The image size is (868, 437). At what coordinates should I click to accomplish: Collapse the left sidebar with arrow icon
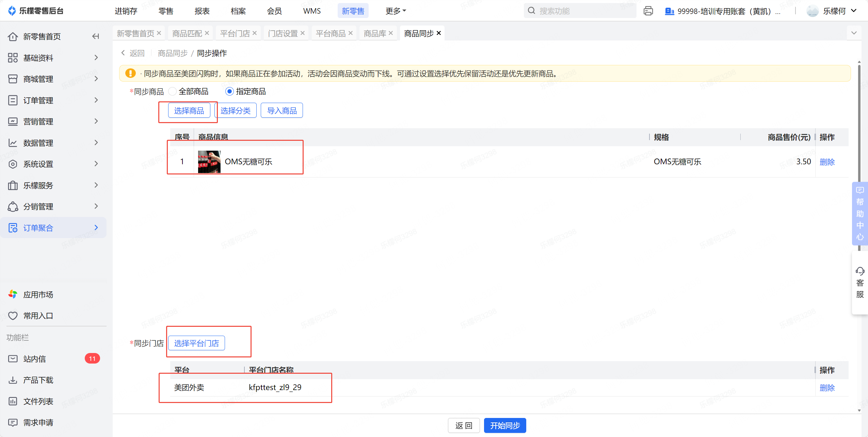(x=96, y=36)
